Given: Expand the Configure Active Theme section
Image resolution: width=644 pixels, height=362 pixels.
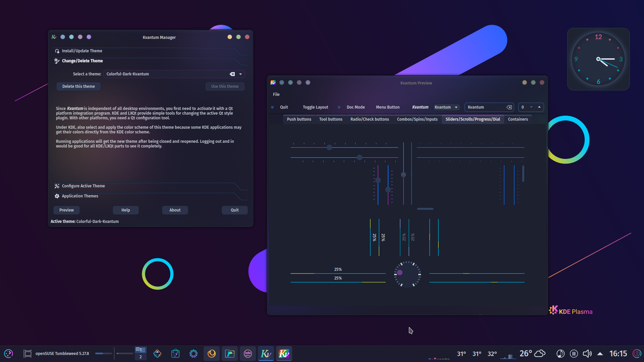Looking at the screenshot, I should tap(150, 186).
